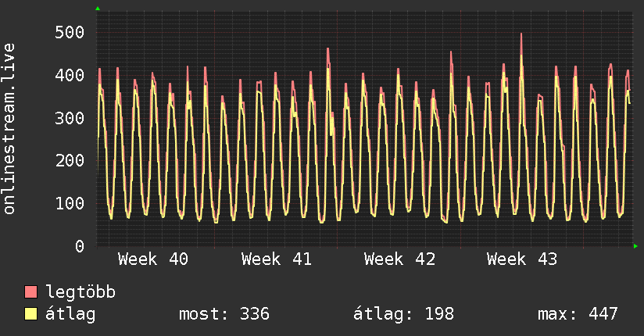The width and height of the screenshot is (644, 336).
Task: Click the 0 y-axis tick label
Action: pos(79,246)
